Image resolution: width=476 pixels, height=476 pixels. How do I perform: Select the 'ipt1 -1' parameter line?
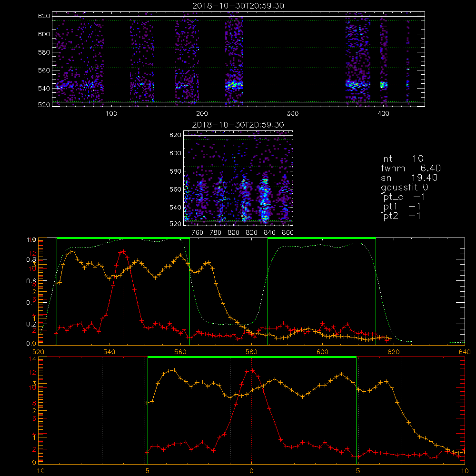[401, 207]
